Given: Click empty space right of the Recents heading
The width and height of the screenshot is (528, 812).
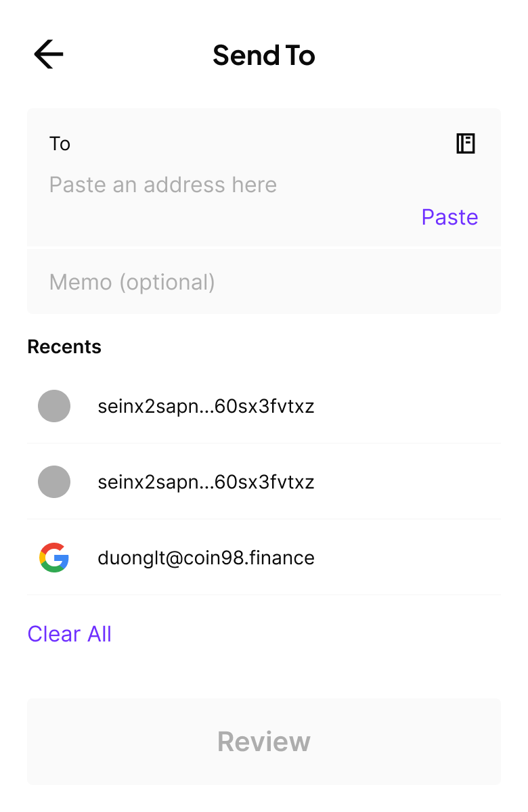Looking at the screenshot, I should tap(305, 346).
